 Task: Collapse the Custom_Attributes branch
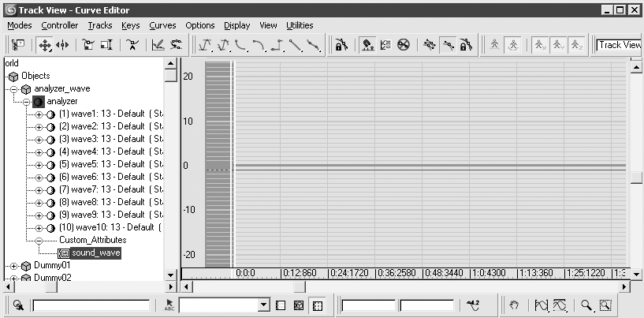point(39,241)
